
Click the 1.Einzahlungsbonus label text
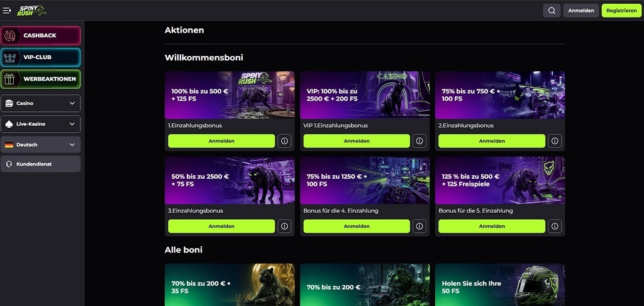click(195, 125)
